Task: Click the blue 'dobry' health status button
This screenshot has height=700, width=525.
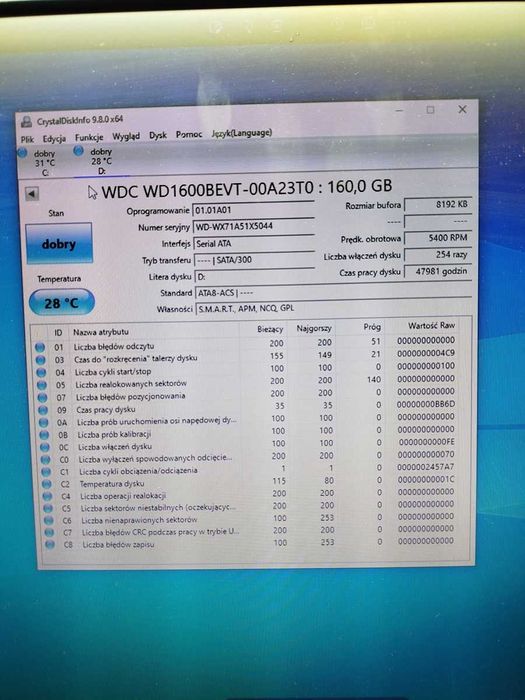Action: coord(59,244)
